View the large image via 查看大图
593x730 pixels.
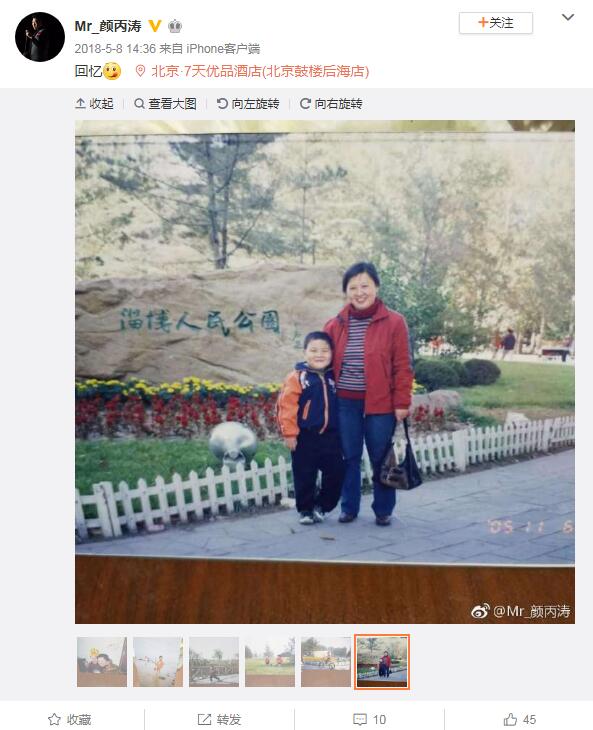click(165, 103)
